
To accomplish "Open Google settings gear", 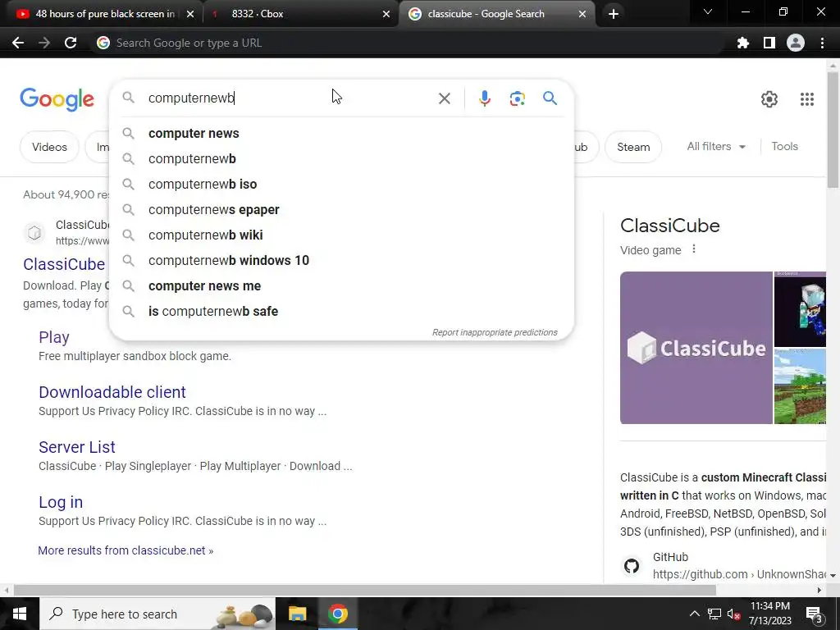I will coord(769,99).
